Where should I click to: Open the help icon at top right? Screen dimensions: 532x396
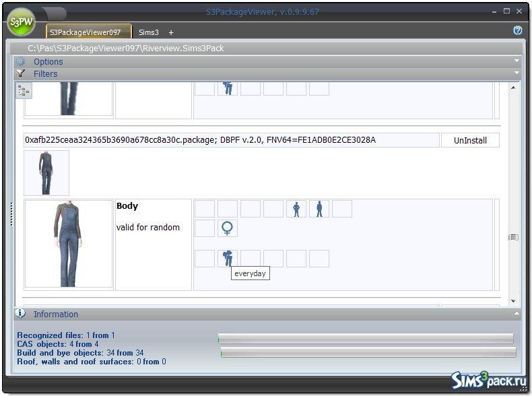[517, 30]
